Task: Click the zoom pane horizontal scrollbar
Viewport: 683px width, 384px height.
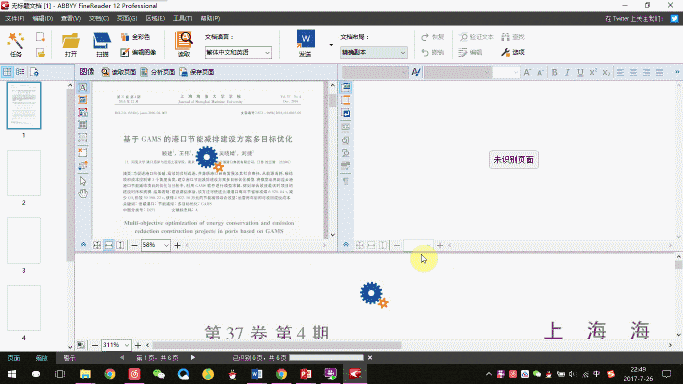Action: [277, 345]
